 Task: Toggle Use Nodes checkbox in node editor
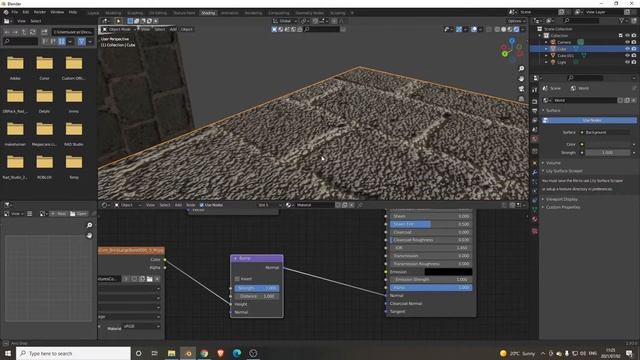click(x=202, y=205)
